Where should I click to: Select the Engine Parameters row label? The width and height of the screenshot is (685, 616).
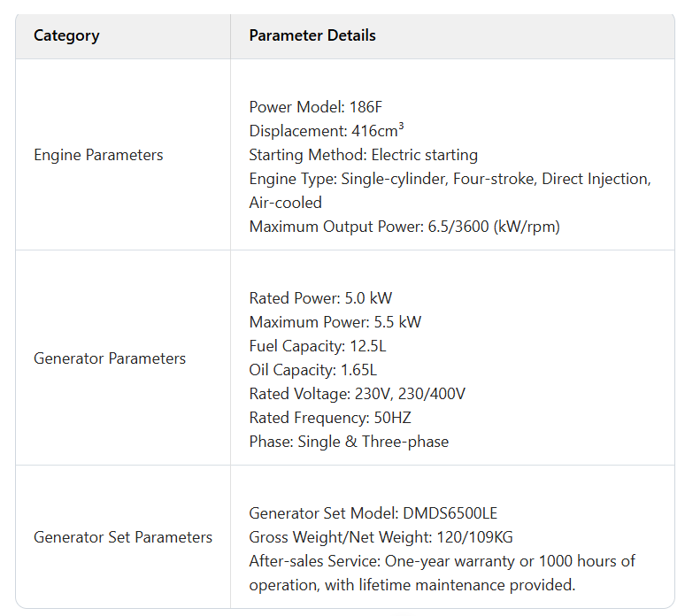pyautogui.click(x=98, y=155)
